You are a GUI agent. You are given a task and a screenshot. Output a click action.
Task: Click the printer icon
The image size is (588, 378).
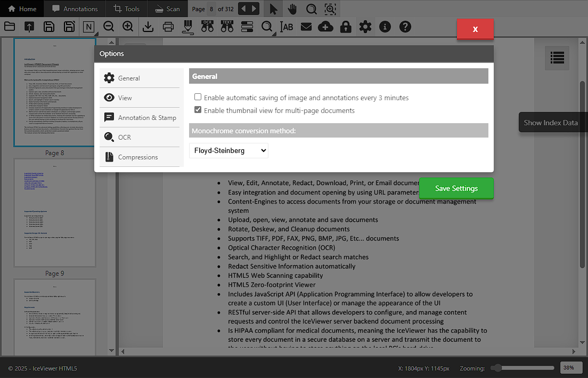click(168, 27)
